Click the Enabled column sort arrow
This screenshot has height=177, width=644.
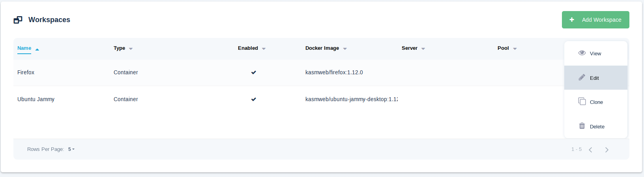coord(264,49)
